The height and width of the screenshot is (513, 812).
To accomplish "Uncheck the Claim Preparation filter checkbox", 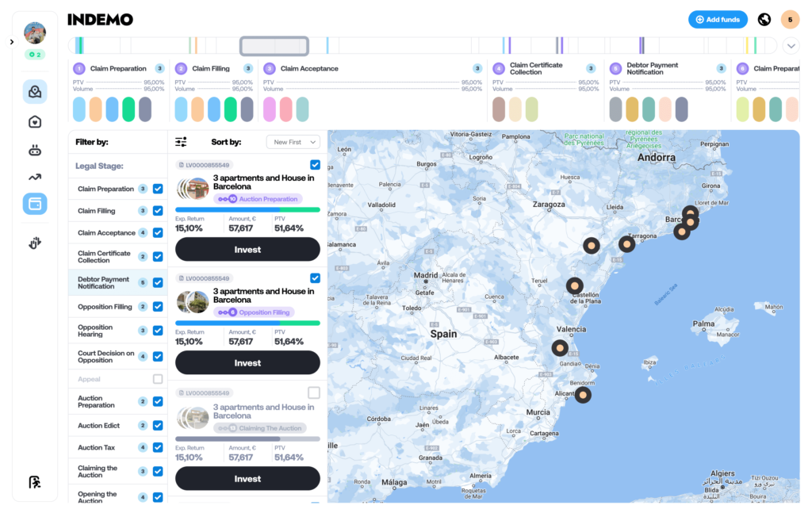I will 158,189.
